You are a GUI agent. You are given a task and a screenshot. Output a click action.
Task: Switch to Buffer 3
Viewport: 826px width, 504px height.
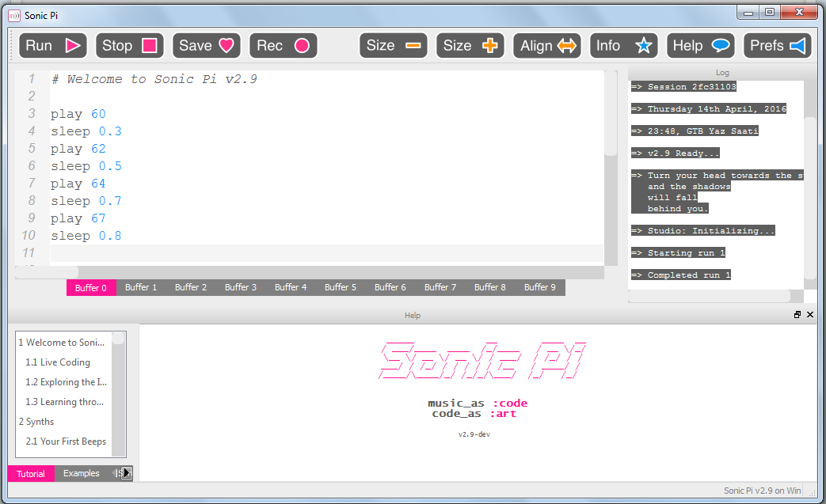click(x=240, y=287)
